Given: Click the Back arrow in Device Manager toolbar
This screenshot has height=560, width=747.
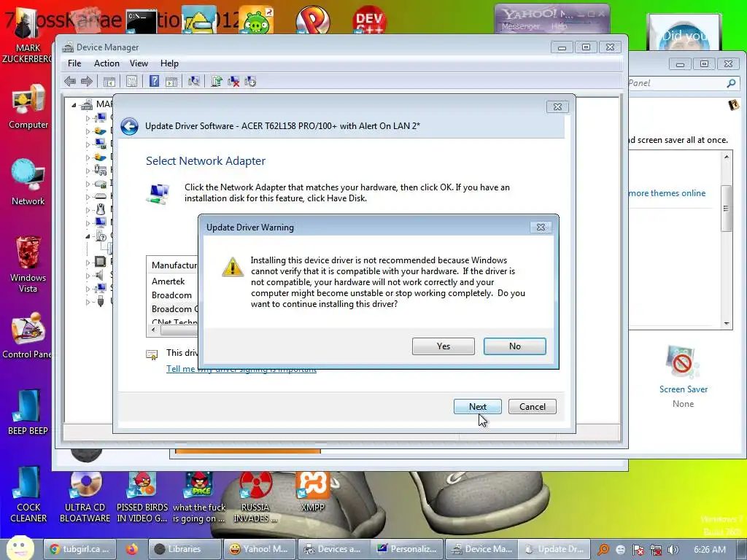Looking at the screenshot, I should point(70,82).
